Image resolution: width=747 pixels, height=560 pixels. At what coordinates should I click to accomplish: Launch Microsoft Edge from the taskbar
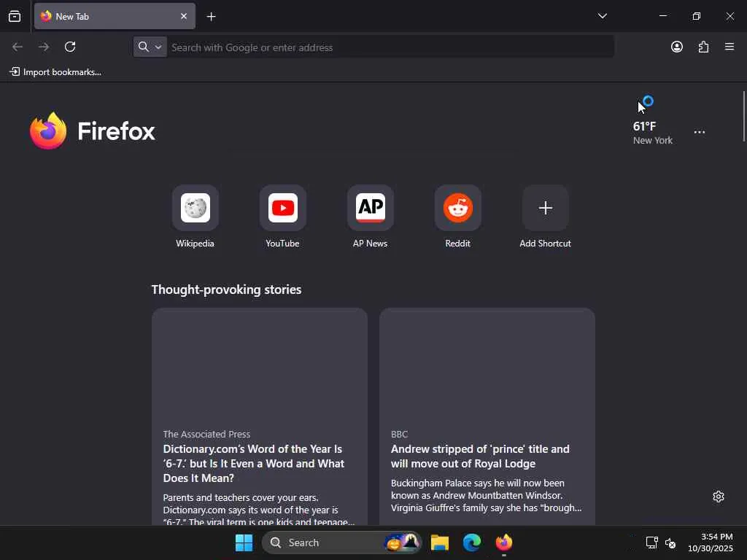(472, 542)
